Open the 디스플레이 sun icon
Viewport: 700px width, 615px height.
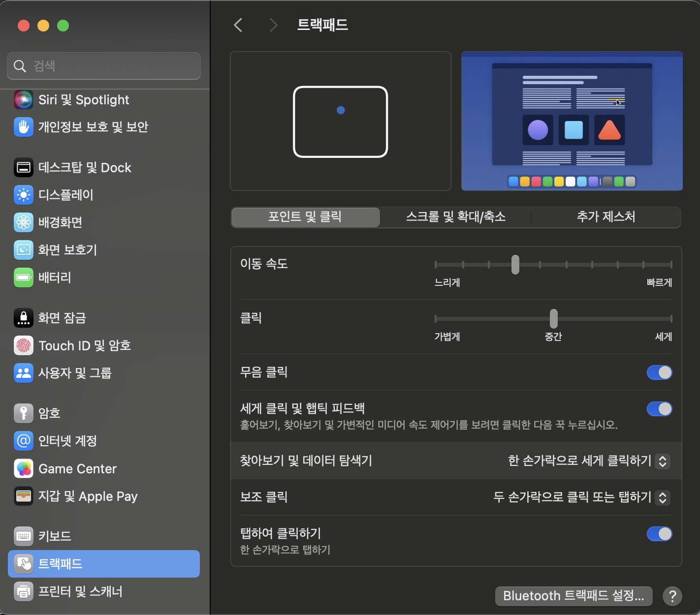click(x=24, y=195)
